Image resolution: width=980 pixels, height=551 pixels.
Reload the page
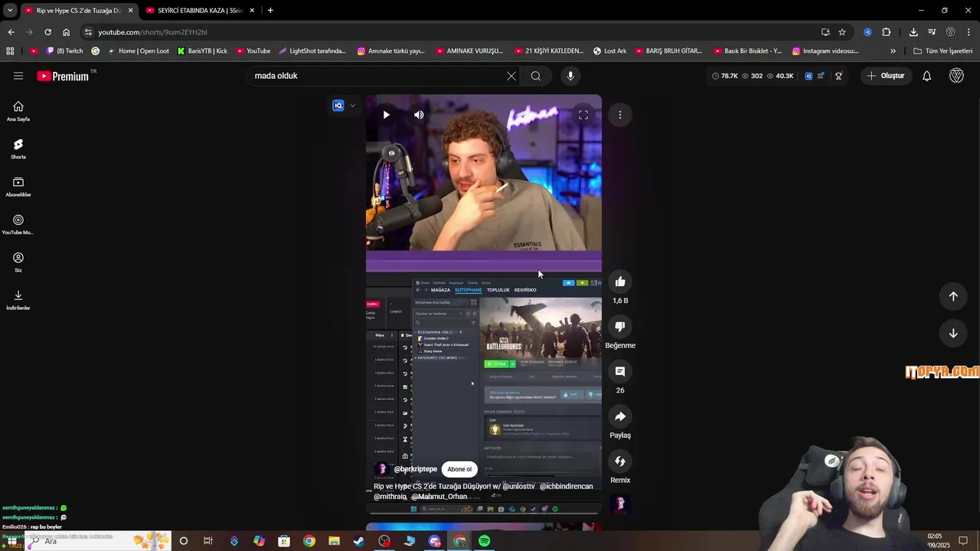coord(47,32)
